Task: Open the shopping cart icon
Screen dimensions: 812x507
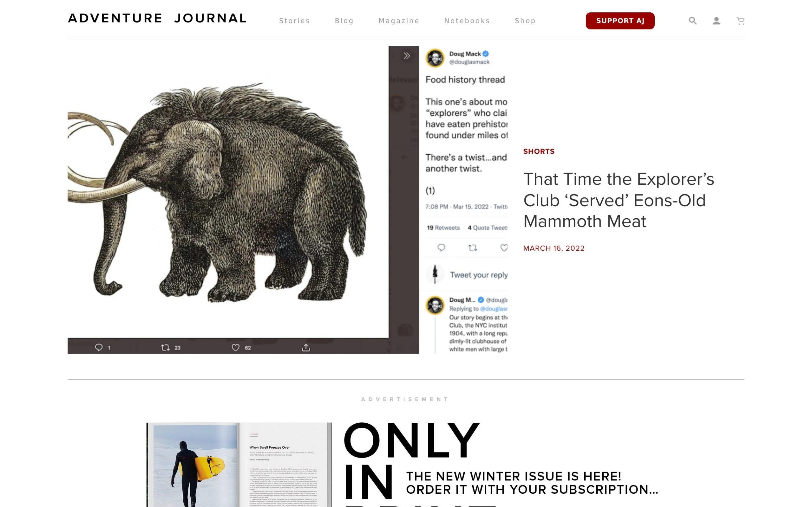Action: (740, 21)
